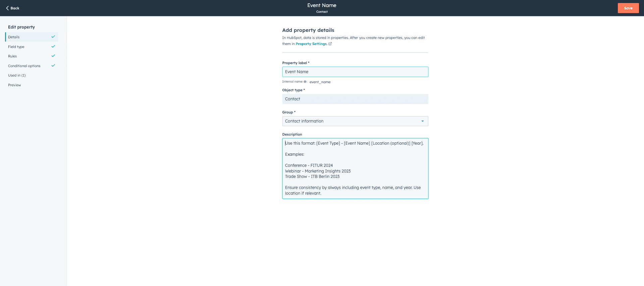Click the Event Name title in header
This screenshot has width=644, height=286.
[322, 5]
